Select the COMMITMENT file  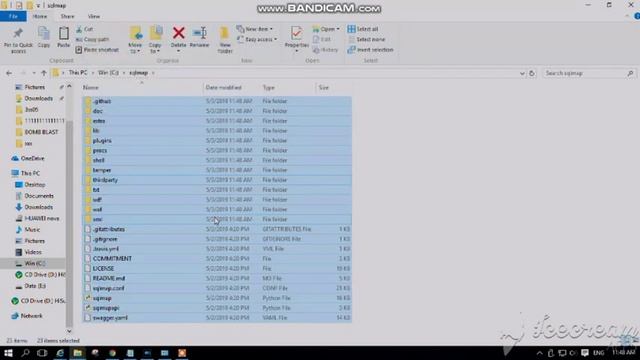pos(217,259)
